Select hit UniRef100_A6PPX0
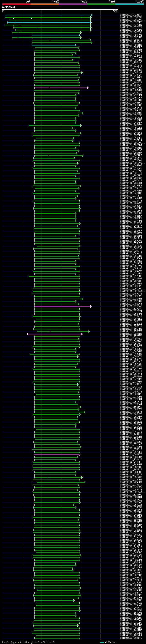This screenshot has height=644, width=146. pyautogui.click(x=131, y=125)
